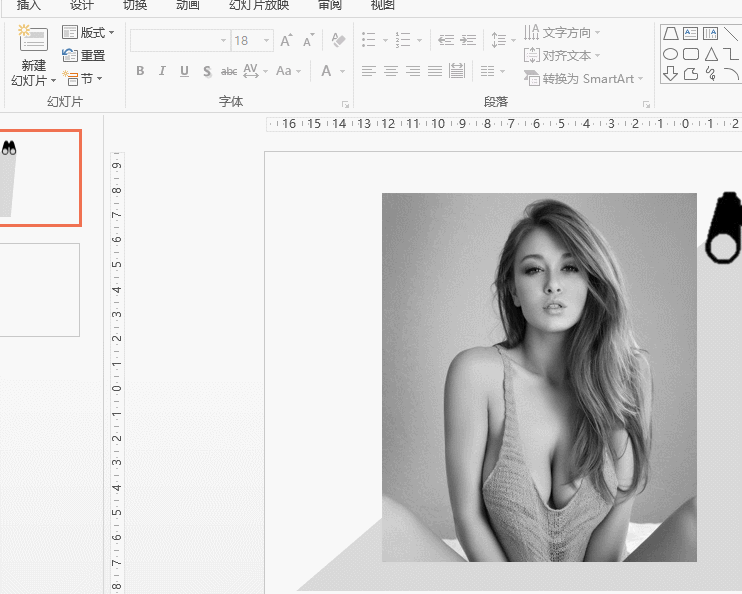
Task: Increase font size with larger A
Action: 286,41
